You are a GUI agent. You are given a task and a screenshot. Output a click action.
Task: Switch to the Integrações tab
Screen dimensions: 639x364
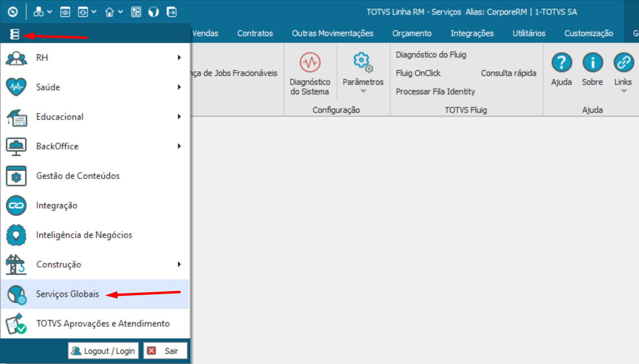point(472,33)
